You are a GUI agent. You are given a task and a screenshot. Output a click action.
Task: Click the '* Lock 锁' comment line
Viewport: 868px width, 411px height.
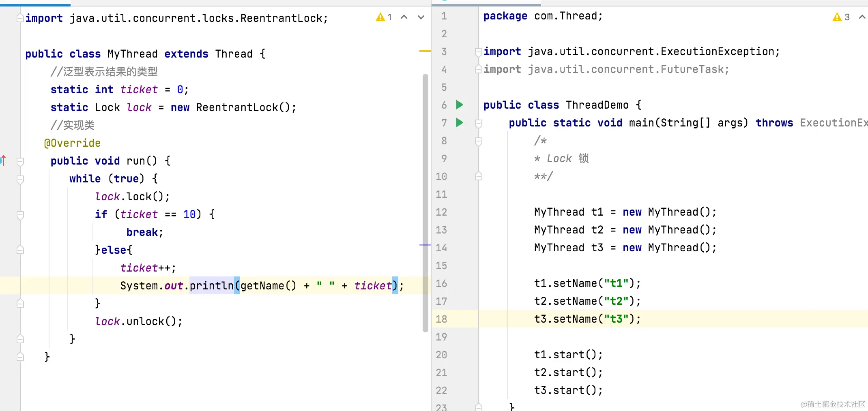(562, 159)
